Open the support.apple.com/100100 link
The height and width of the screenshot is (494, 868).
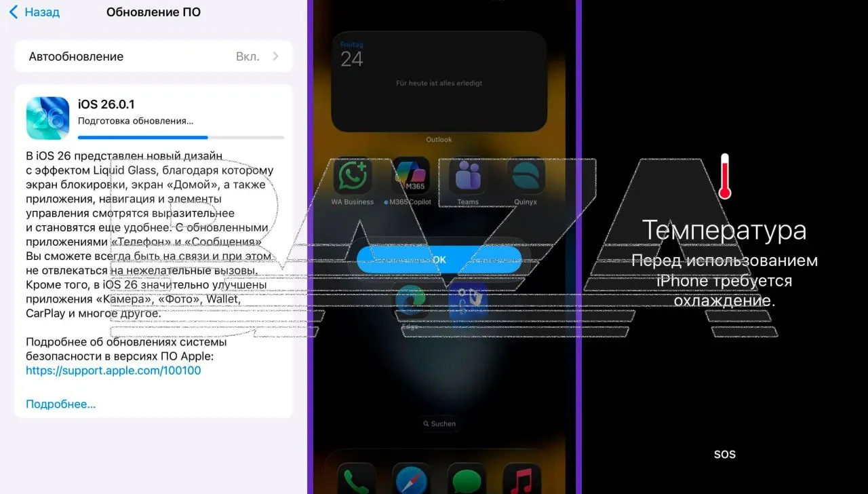pyautogui.click(x=113, y=370)
